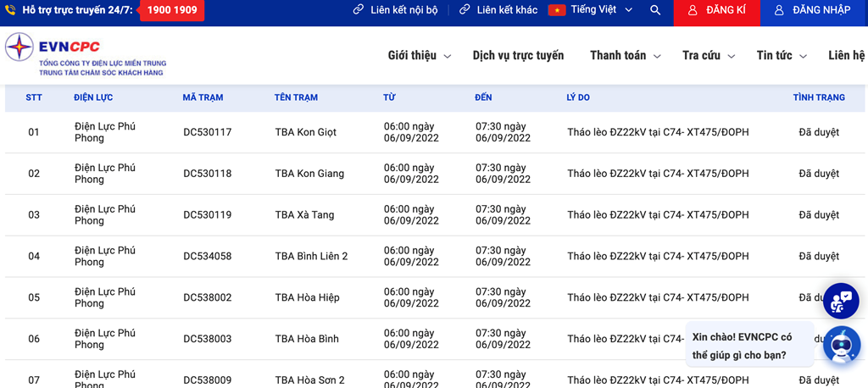Expand the Giới thiệu menu
Image resolution: width=868 pixels, height=388 pixels.
pyautogui.click(x=420, y=55)
